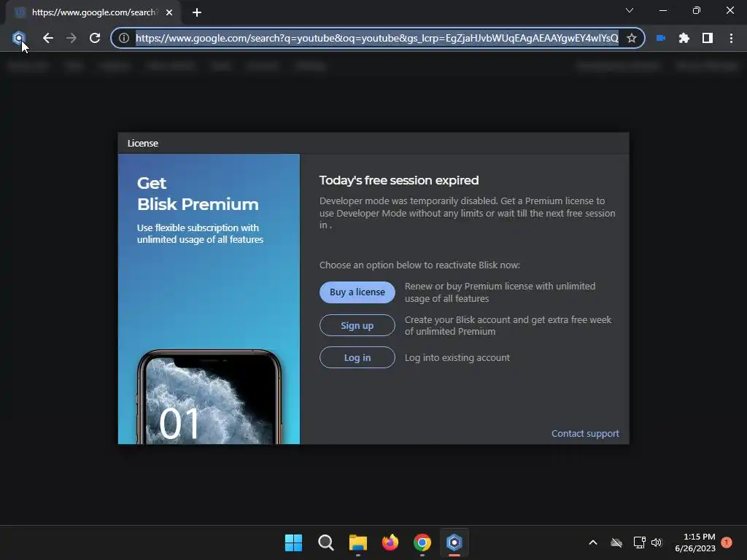The image size is (747, 560).
Task: Open the three-dot browser menu
Action: [731, 38]
